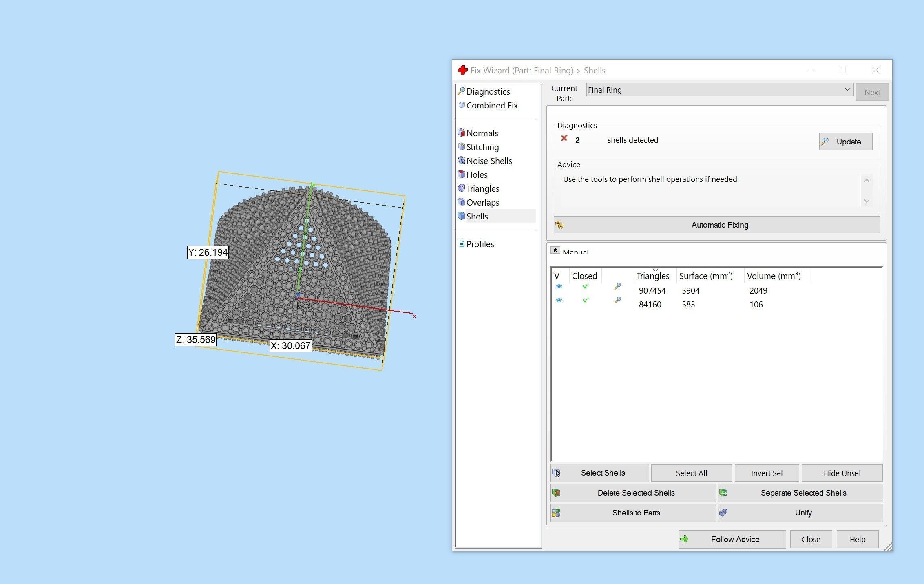Click the Automatic Fixing gears icon
This screenshot has width=924, height=584.
click(x=559, y=225)
